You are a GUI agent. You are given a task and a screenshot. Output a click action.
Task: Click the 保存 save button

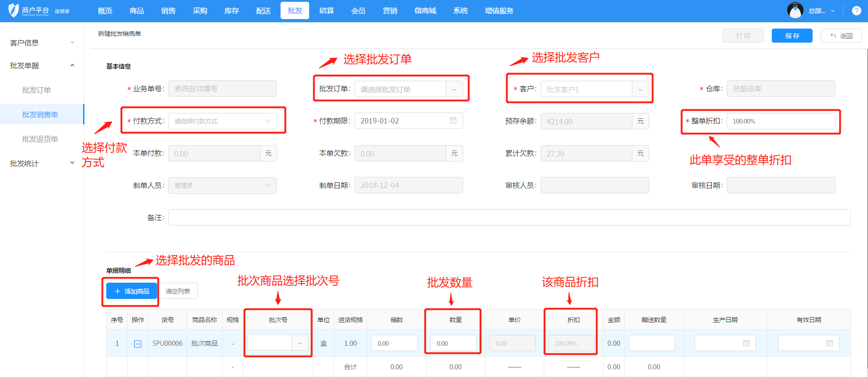coord(792,36)
